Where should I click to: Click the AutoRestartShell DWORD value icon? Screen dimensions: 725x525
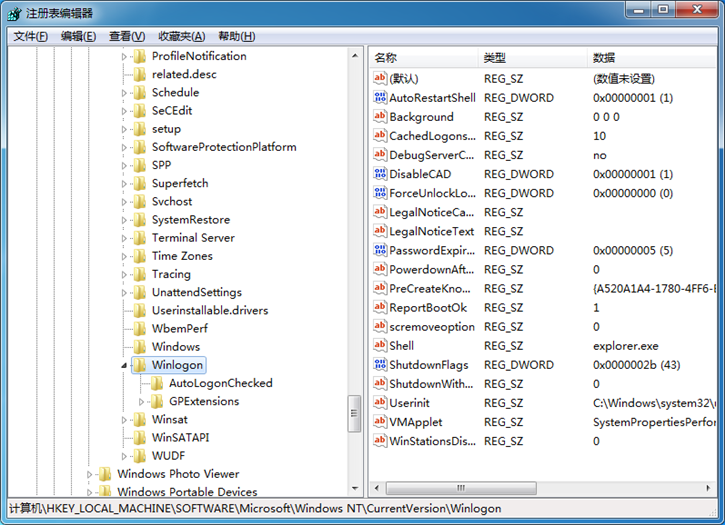(379, 98)
